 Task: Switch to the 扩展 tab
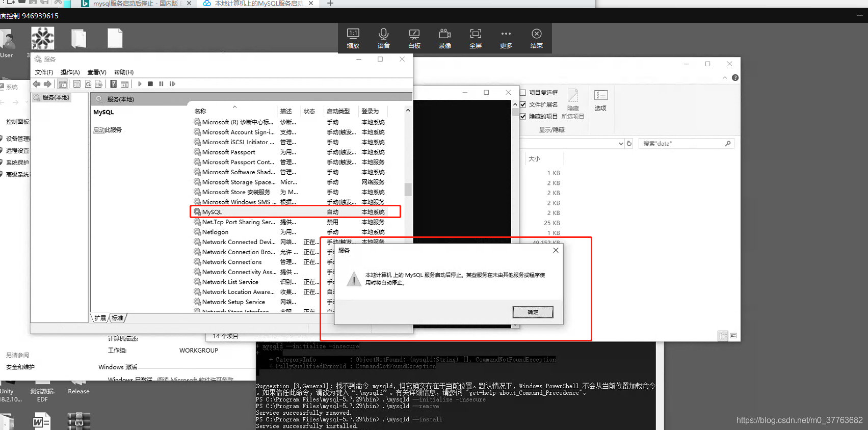(x=100, y=318)
